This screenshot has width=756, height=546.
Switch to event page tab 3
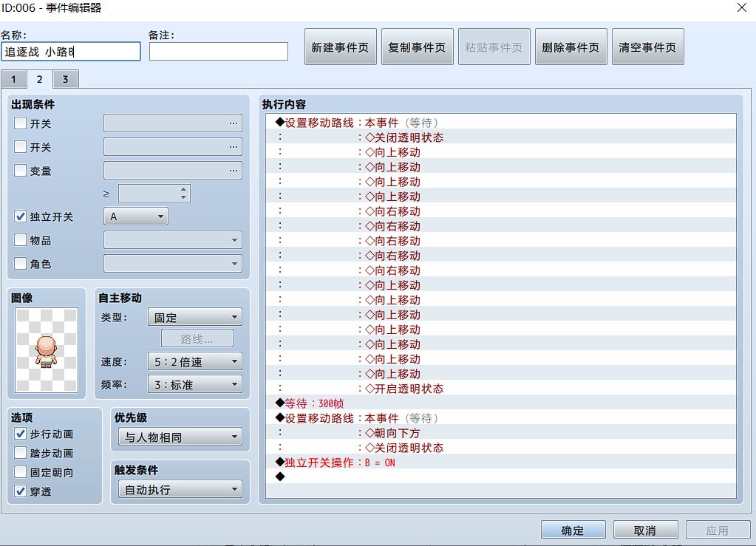tap(66, 80)
